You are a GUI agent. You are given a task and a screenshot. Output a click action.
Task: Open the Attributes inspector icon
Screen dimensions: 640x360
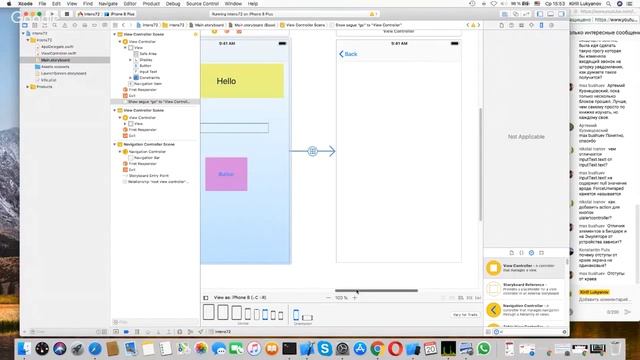(x=531, y=25)
